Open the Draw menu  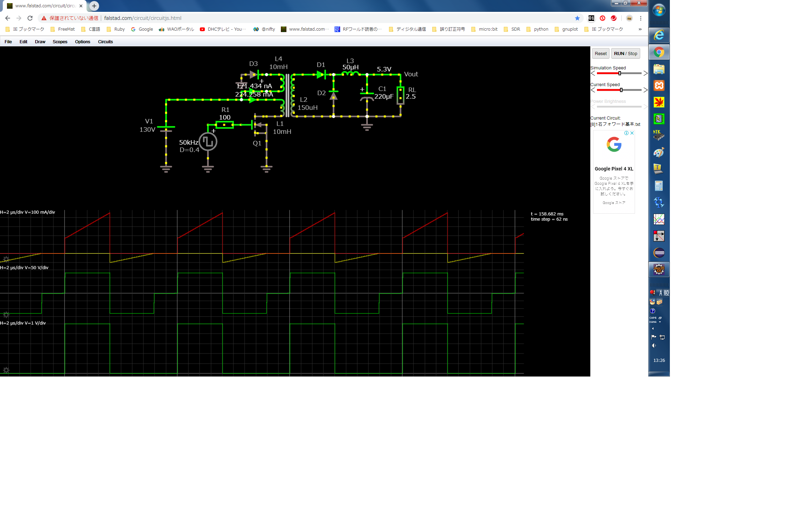click(x=40, y=42)
